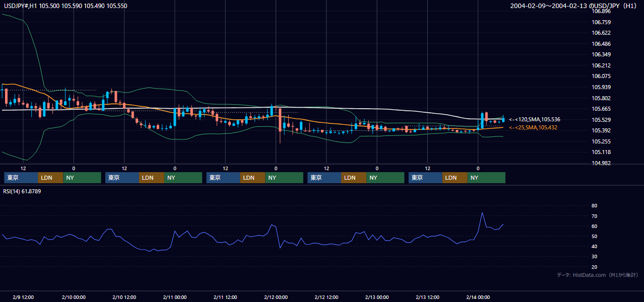This screenshot has height=302, width=644.
Task: Select the 120 SMA label 105.536
Action: tap(535, 119)
